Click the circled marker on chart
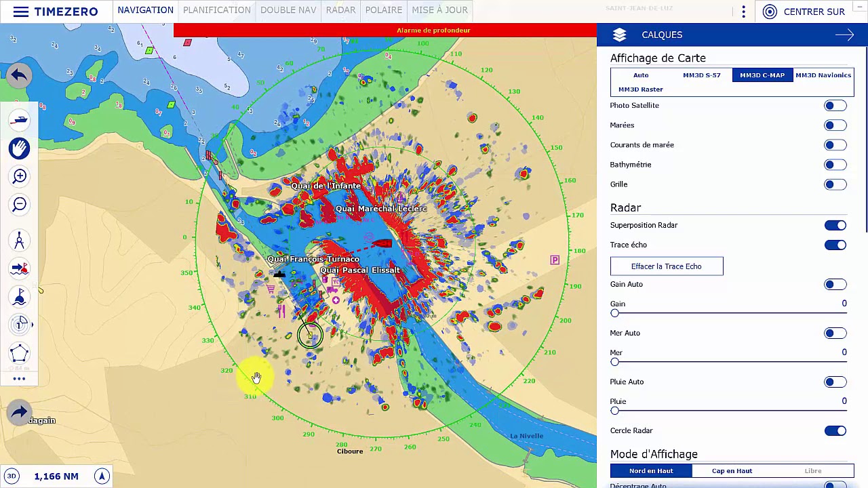The height and width of the screenshot is (488, 868). (310, 335)
